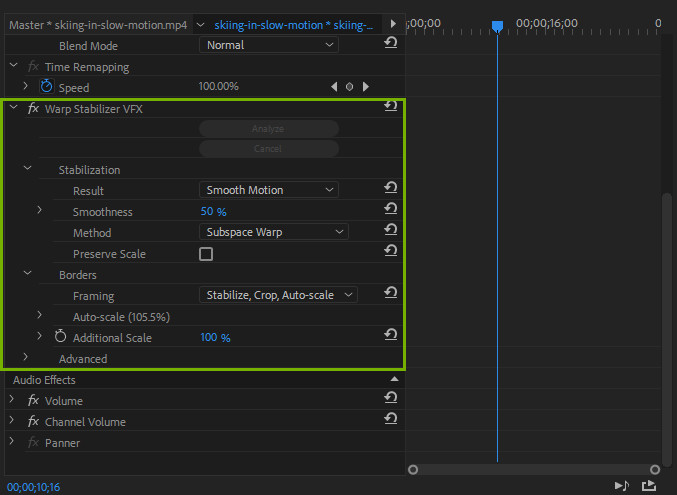
Task: Reset the Additional Scale parameter
Action: 391,334
